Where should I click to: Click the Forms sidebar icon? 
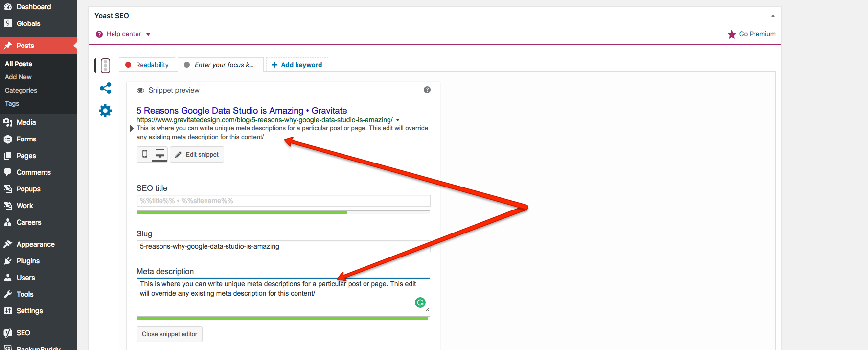(8, 139)
